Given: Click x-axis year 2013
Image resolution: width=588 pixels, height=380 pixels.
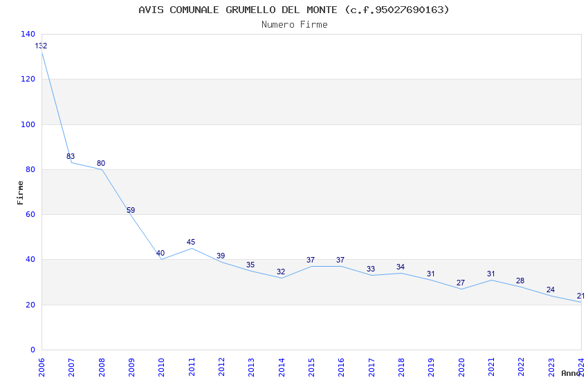Looking at the screenshot, I should click(x=251, y=367).
